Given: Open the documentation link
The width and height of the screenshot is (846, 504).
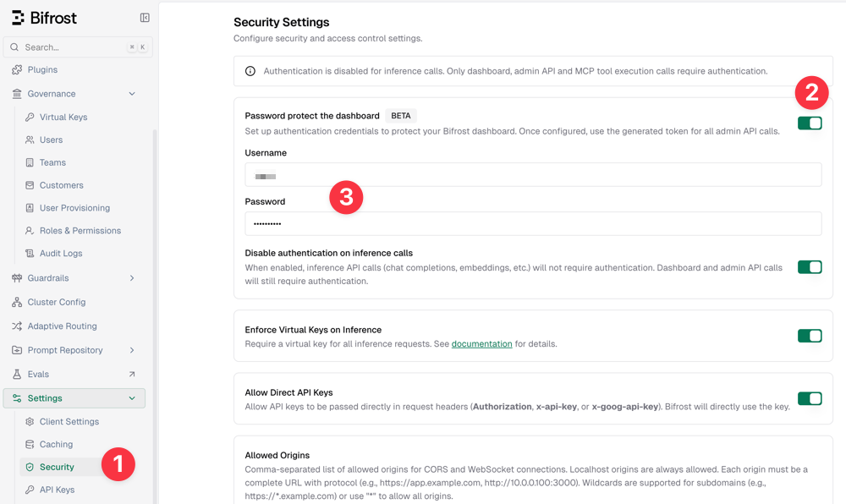Looking at the screenshot, I should pyautogui.click(x=481, y=344).
